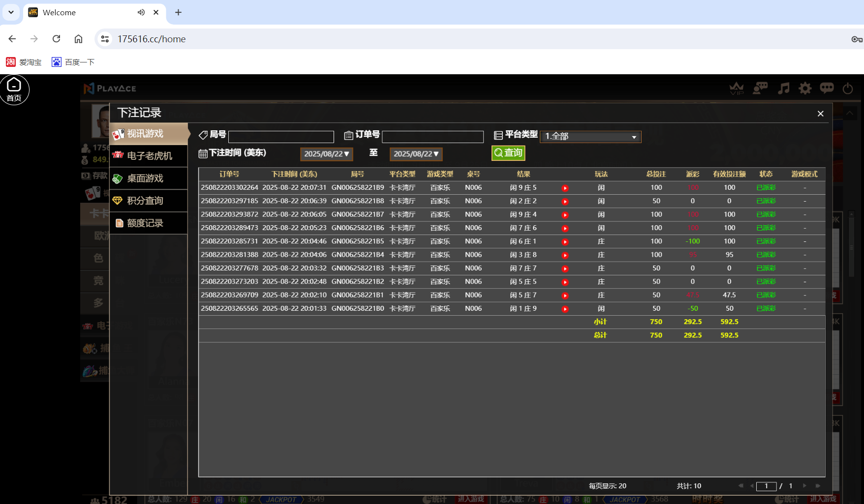Open the chat message icon

[827, 89]
